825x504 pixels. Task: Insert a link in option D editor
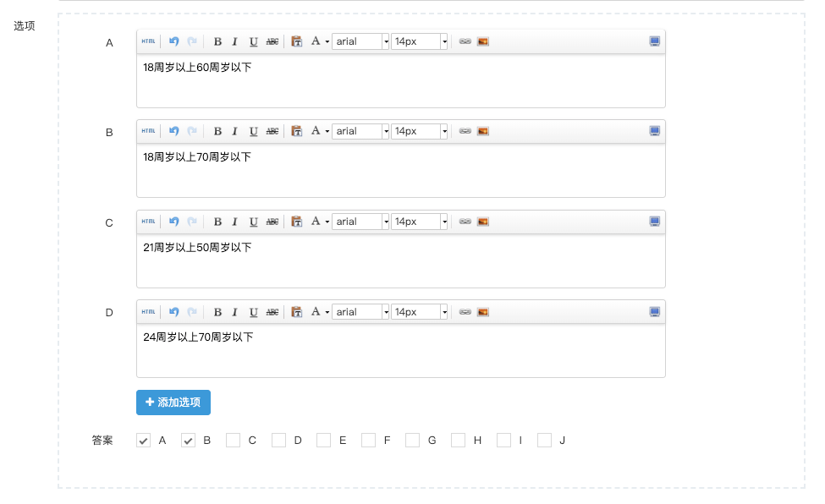point(465,313)
